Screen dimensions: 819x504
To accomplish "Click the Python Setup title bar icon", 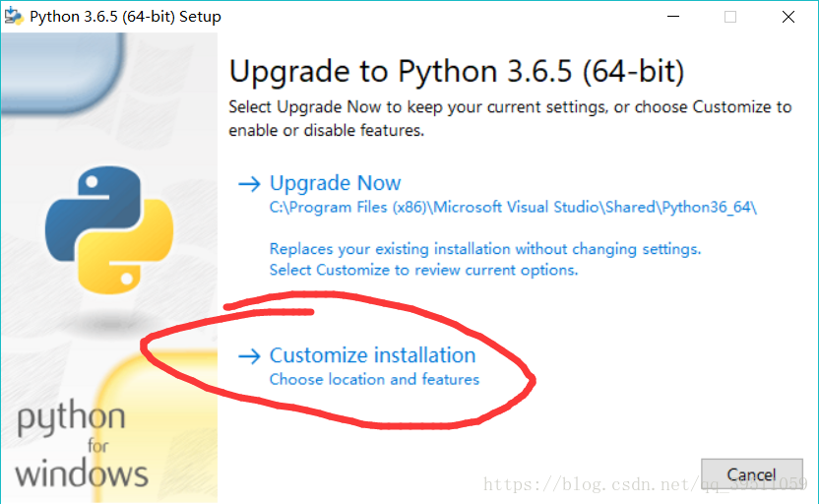I will [14, 16].
